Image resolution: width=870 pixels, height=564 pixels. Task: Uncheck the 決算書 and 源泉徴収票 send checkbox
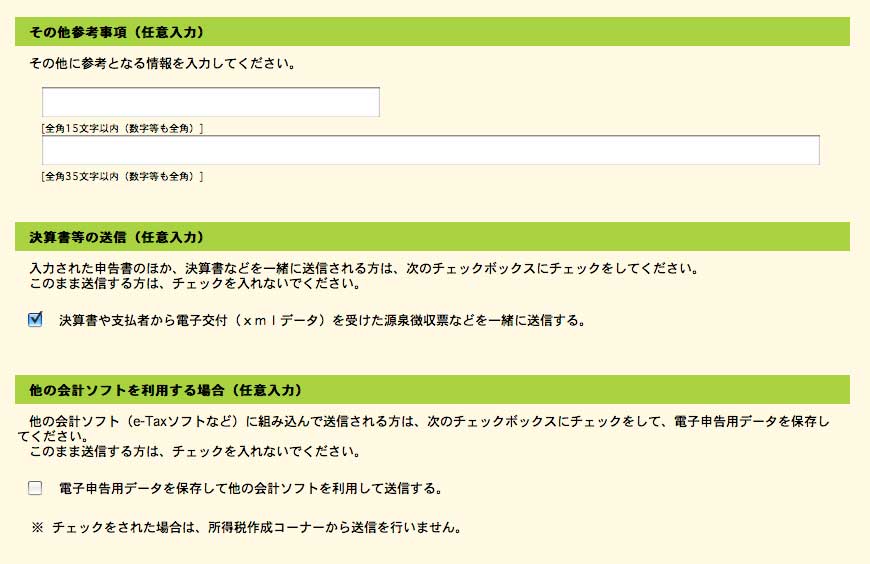[x=36, y=320]
